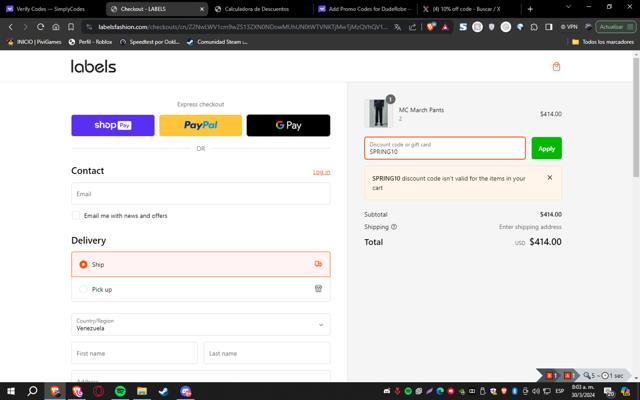Switch to 10% off code - Buscar / X tab
The width and height of the screenshot is (640, 400).
[x=469, y=9]
